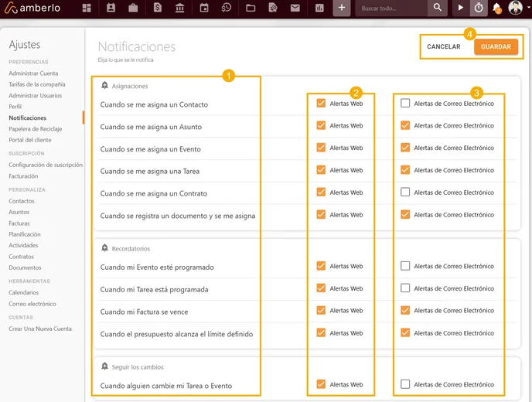This screenshot has height=402, width=532.
Task: Open the calendar icon in top bar
Action: (204, 8)
